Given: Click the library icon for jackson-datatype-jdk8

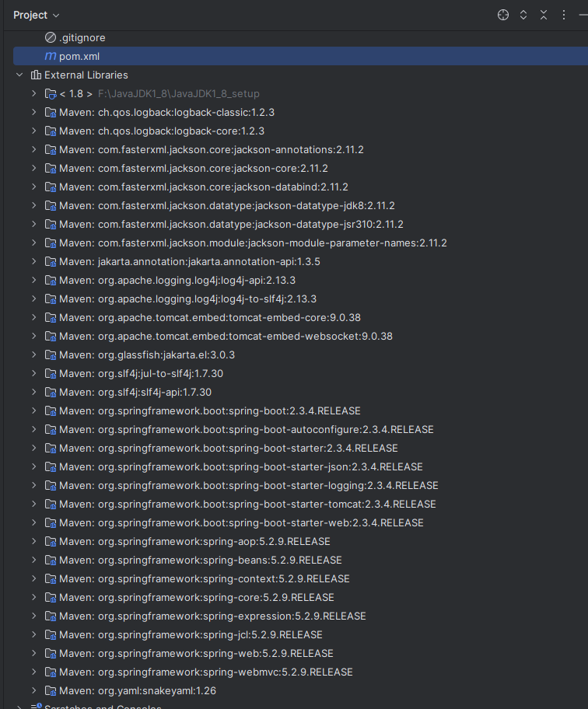Looking at the screenshot, I should click(51, 206).
